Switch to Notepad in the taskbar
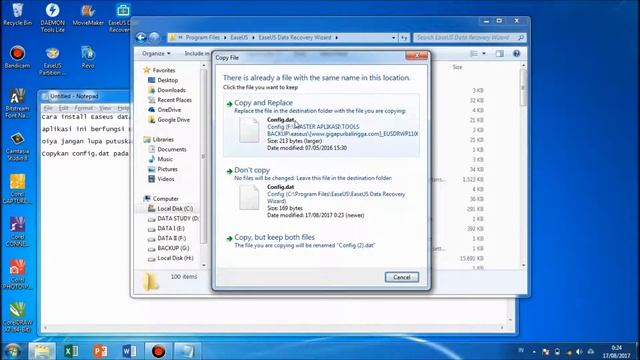Viewport: 640px width, 360px height. click(x=188, y=351)
